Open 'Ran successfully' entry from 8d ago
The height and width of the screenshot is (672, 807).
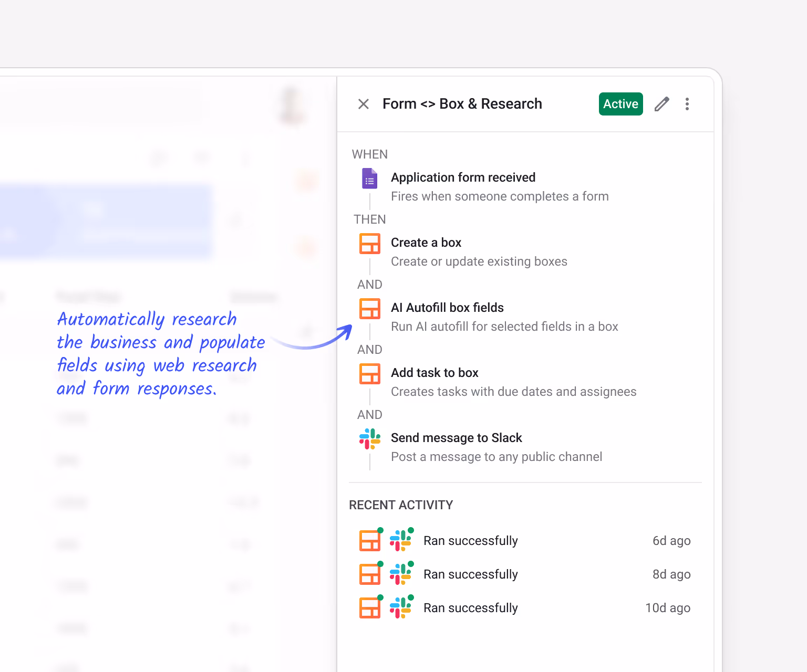point(471,574)
